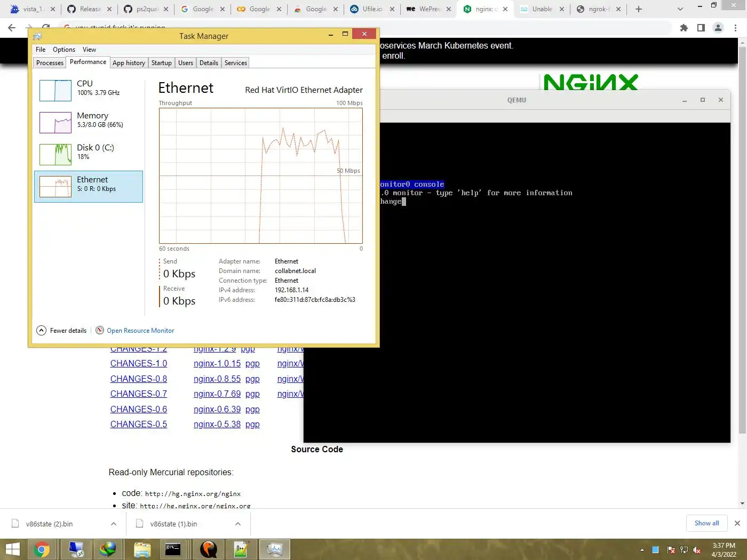Click the muted volume tray icon
The height and width of the screenshot is (560, 747).
tap(697, 550)
